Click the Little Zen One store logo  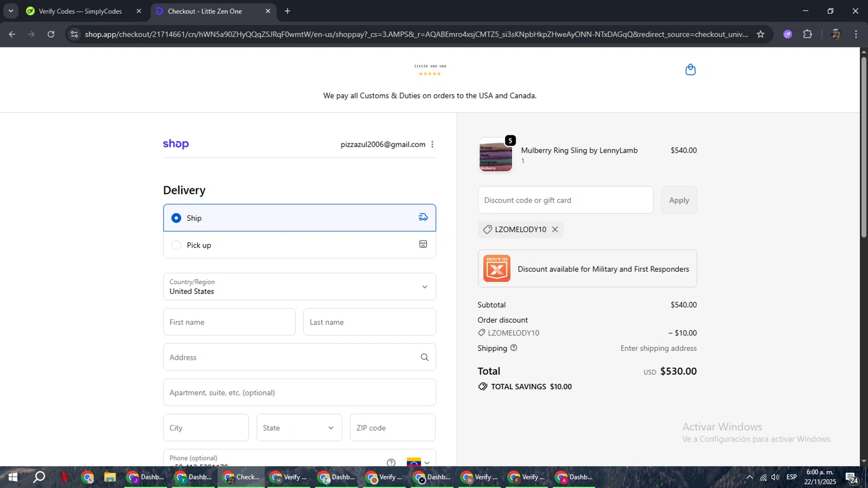430,69
